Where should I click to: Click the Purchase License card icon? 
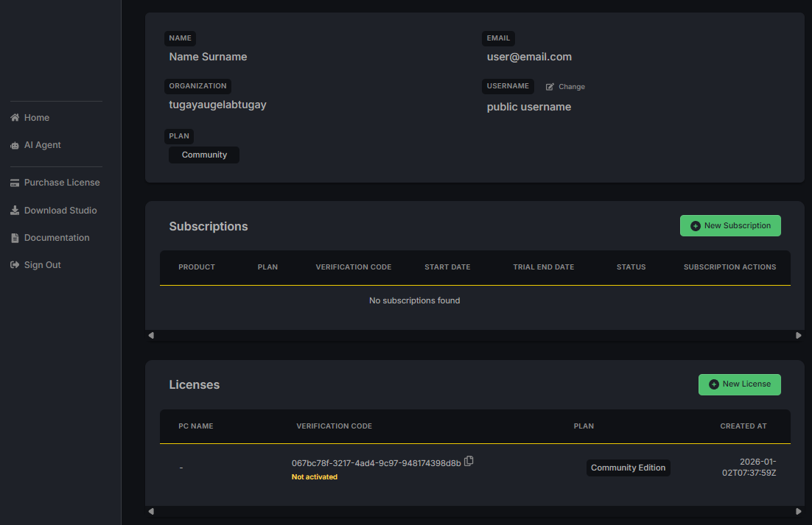pyautogui.click(x=15, y=183)
